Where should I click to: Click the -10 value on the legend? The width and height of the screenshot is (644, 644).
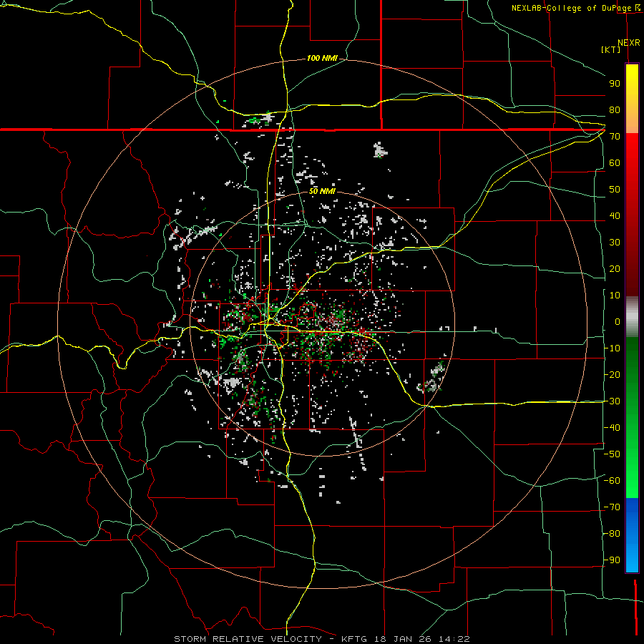pos(612,348)
